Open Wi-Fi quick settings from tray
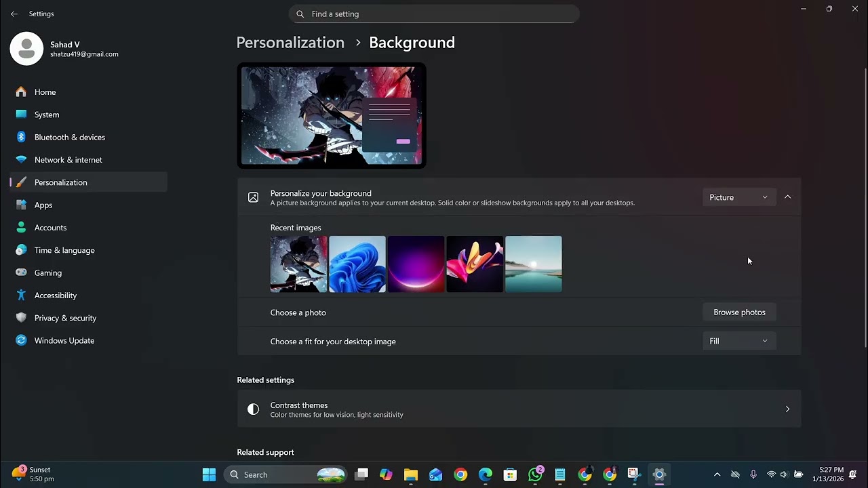The width and height of the screenshot is (868, 488). click(771, 474)
